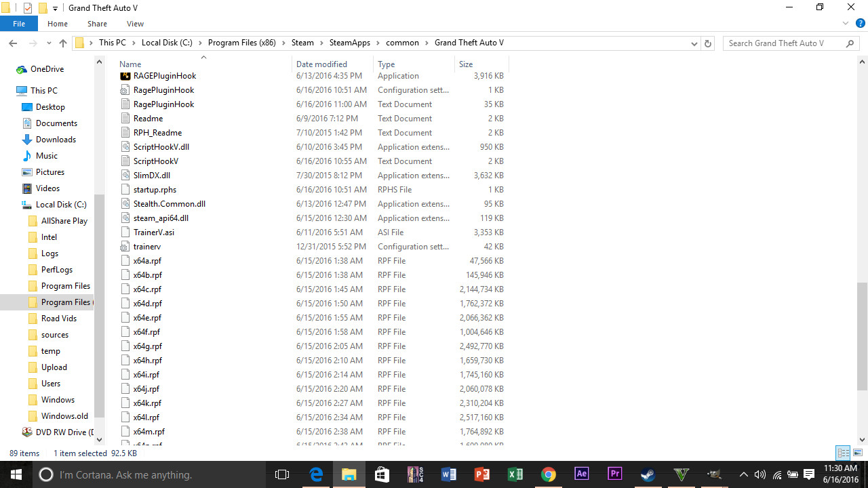Open After Effects from the taskbar
868x488 pixels.
click(x=581, y=474)
